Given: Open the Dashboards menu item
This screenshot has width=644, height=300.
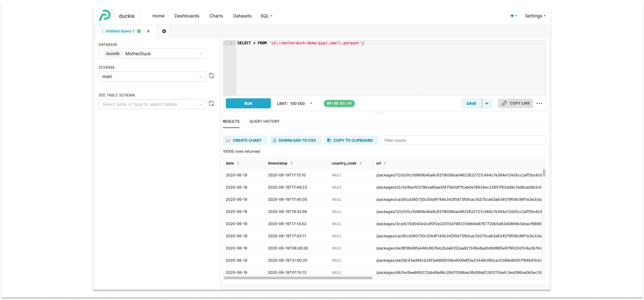Looking at the screenshot, I should coord(187,16).
